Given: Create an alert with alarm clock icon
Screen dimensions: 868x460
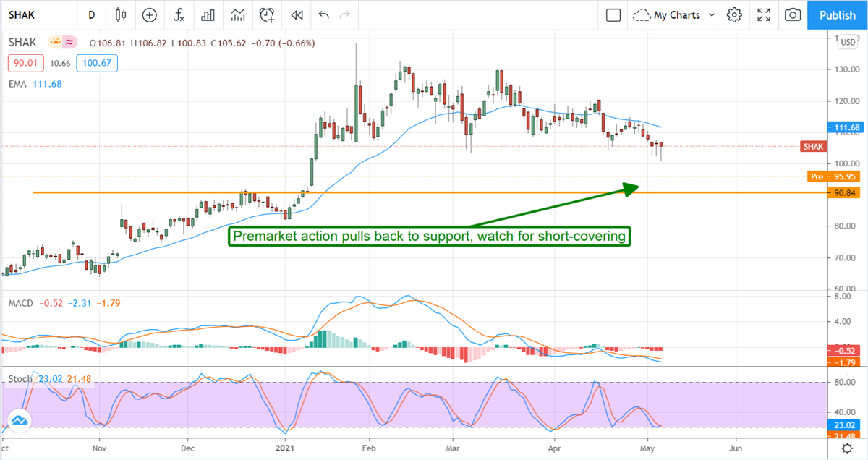Looking at the screenshot, I should (267, 14).
